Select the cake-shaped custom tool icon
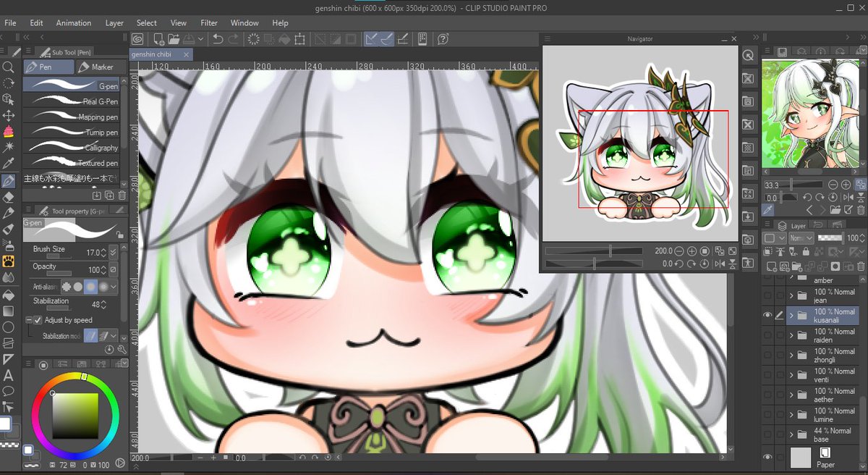This screenshot has height=475, width=868. [x=8, y=131]
